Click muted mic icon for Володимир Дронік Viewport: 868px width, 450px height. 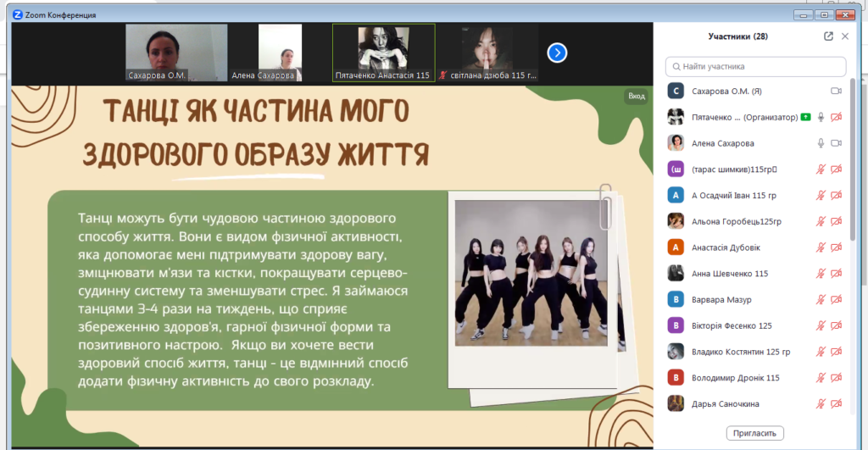point(821,377)
